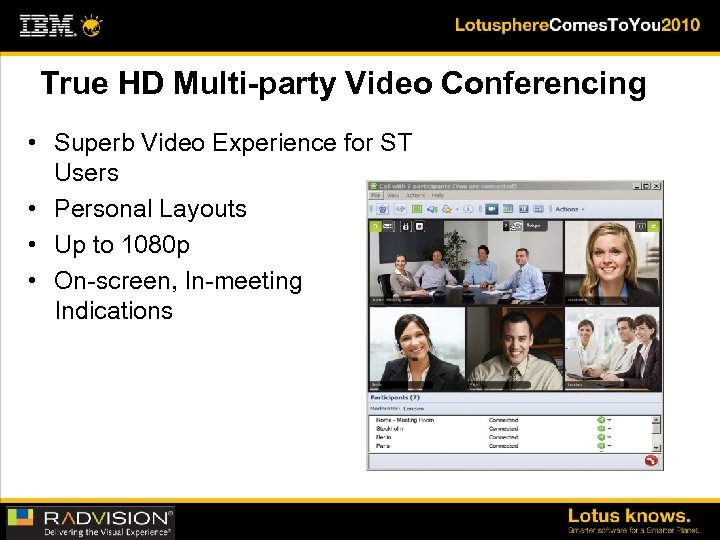720x540 pixels.
Task: Open the dropdown arrow in the Rome row
Action: pos(609,420)
